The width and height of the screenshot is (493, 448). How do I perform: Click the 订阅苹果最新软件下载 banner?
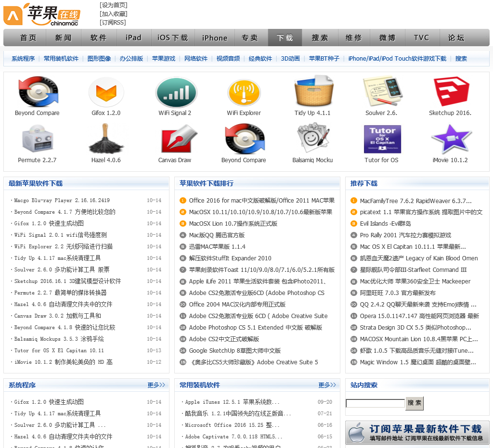417,433
